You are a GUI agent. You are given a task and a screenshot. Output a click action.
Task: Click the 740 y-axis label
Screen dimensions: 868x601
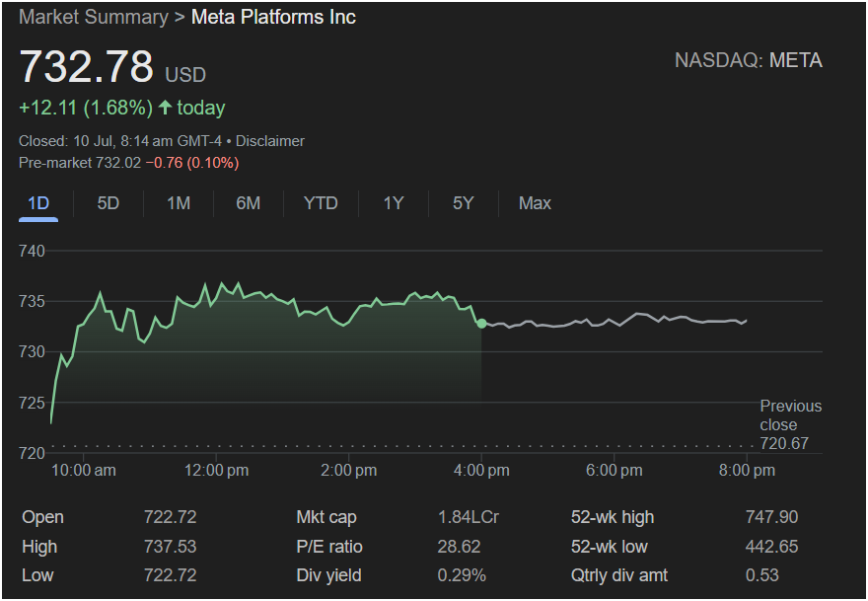32,251
